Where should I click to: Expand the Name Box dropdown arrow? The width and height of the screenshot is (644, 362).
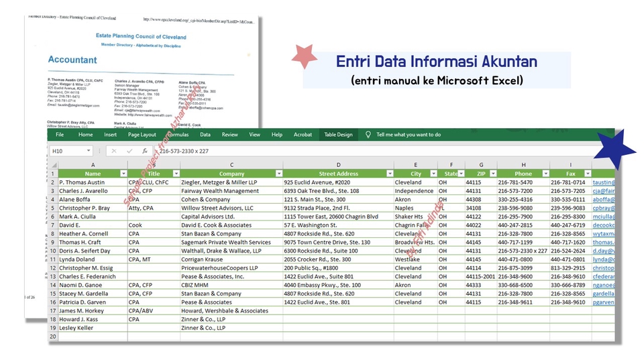(89, 151)
